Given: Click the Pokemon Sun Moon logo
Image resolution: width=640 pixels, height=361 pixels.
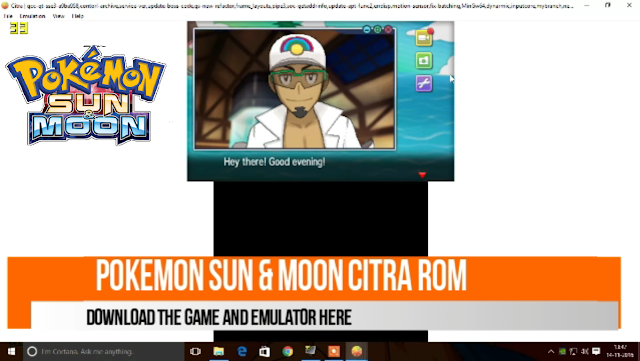Looking at the screenshot, I should 85,96.
